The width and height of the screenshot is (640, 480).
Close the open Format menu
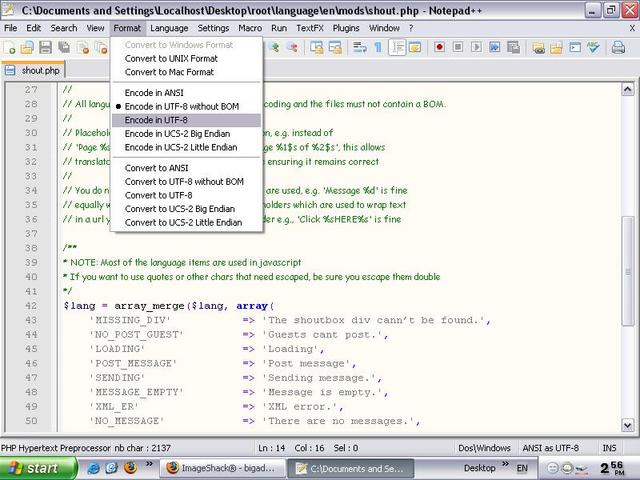coord(127,28)
